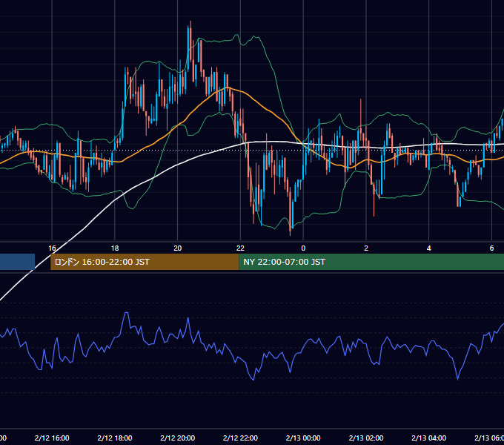Viewport: 504px width, 445px height.
Task: Click the blue session bar left of ロンドン
Action: point(17,262)
